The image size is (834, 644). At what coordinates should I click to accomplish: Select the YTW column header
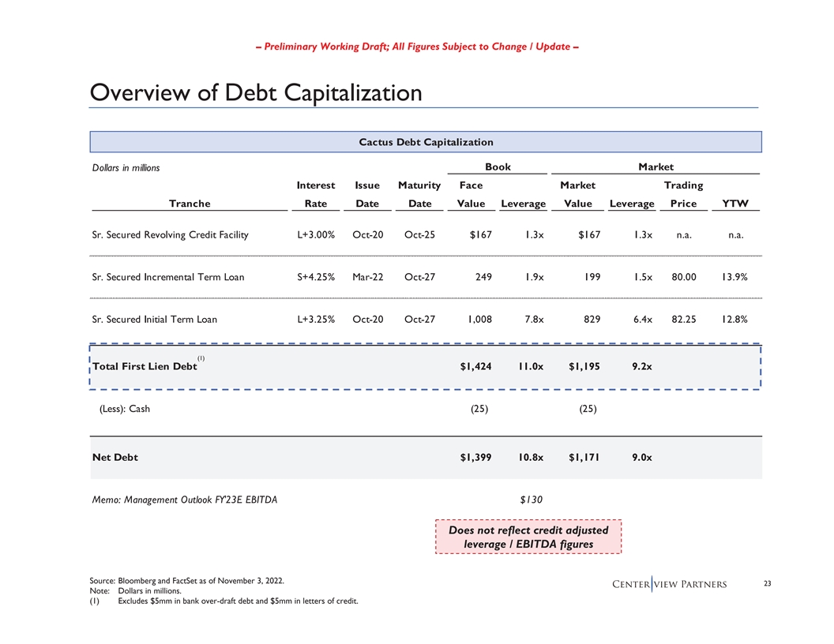(734, 204)
